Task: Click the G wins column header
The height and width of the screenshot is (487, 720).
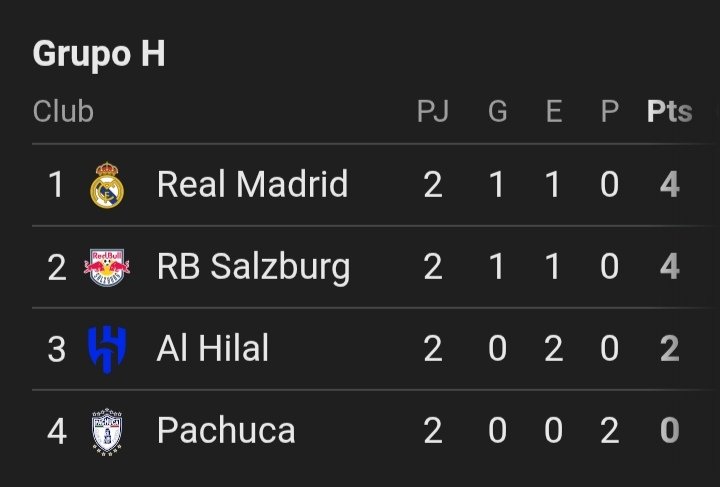Action: tap(498, 112)
